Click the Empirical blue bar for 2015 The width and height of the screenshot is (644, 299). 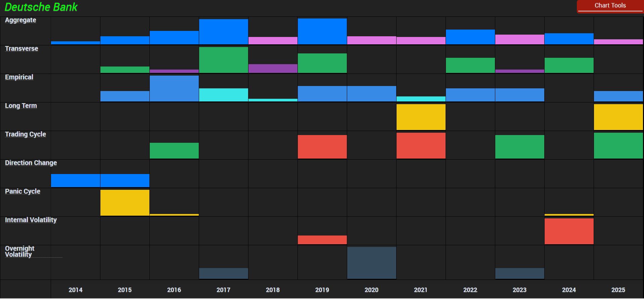tap(125, 96)
